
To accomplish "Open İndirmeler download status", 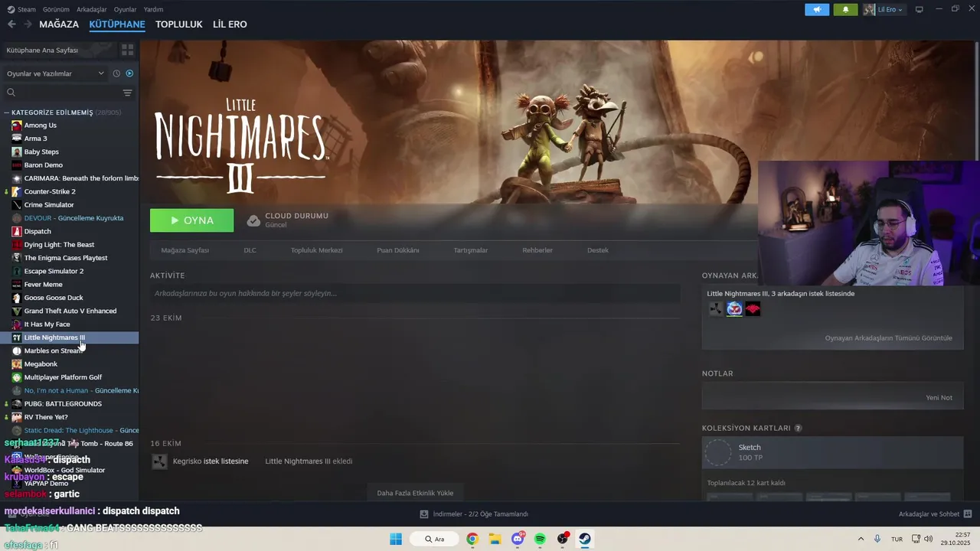I will pyautogui.click(x=475, y=514).
